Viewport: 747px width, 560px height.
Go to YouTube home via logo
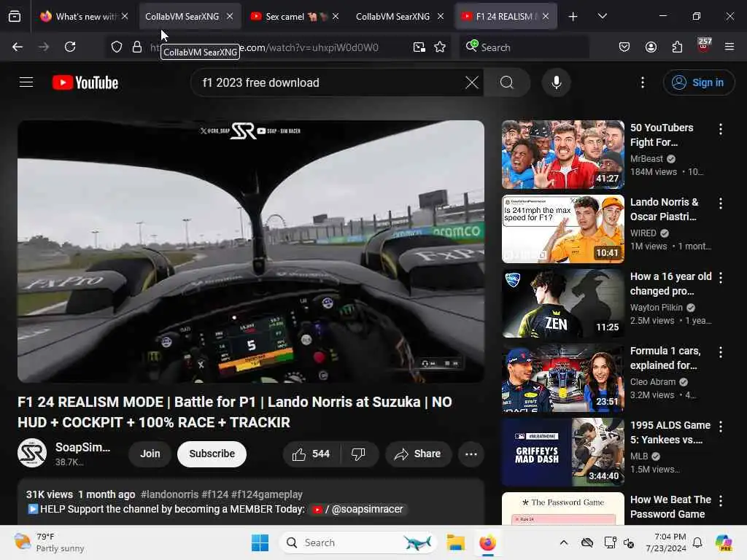85,82
